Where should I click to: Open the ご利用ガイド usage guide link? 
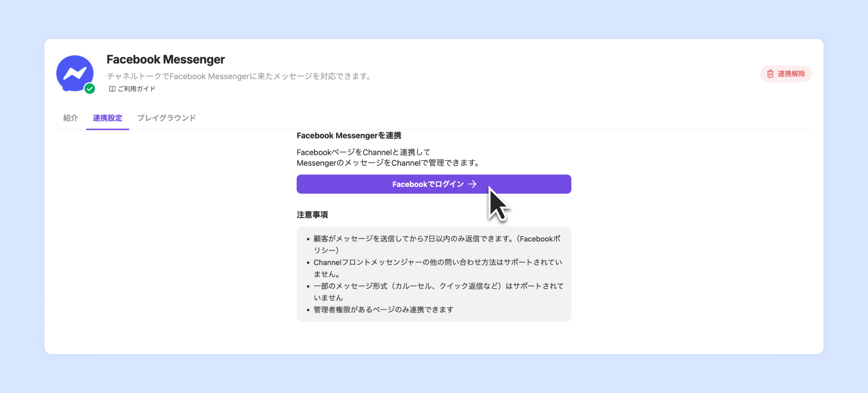pyautogui.click(x=132, y=89)
